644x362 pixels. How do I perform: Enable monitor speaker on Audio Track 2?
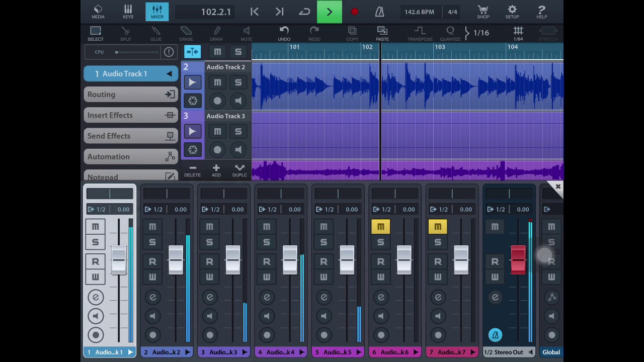(x=238, y=101)
